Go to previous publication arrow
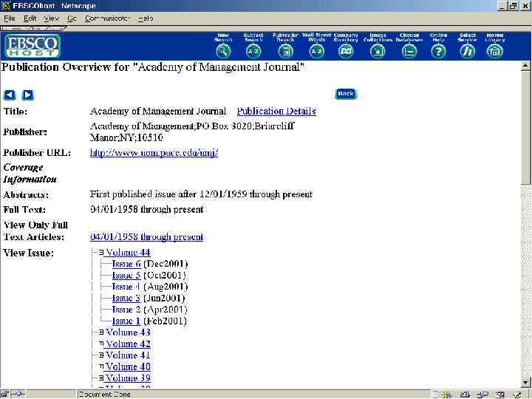Screen dimensions: 532x399 pyautogui.click(x=10, y=95)
